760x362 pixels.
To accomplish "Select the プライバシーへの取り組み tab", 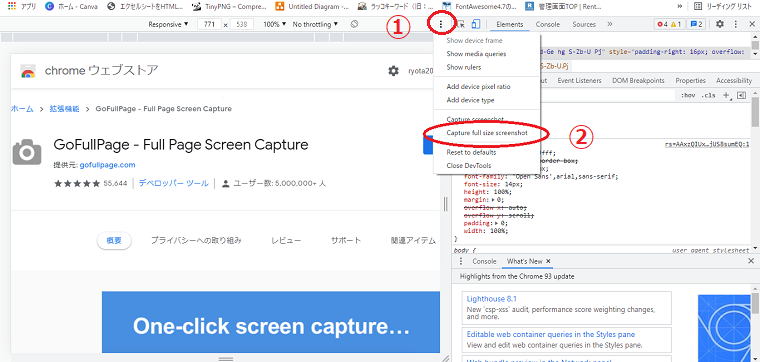I will tap(196, 240).
